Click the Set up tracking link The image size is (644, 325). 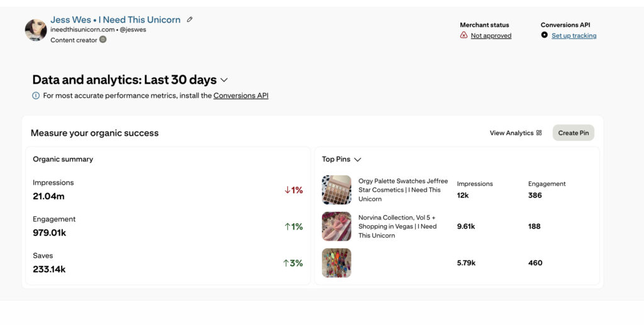click(574, 36)
